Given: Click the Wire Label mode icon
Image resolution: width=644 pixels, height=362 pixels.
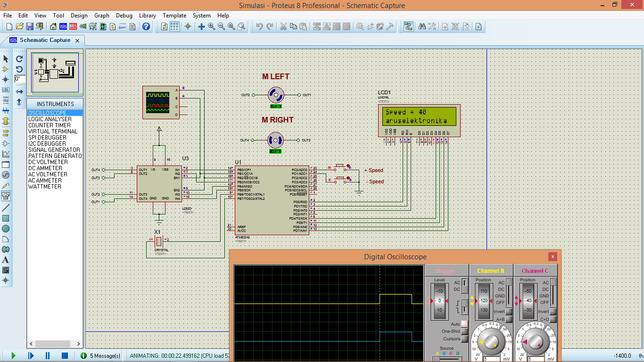Looking at the screenshot, I should tap(6, 90).
